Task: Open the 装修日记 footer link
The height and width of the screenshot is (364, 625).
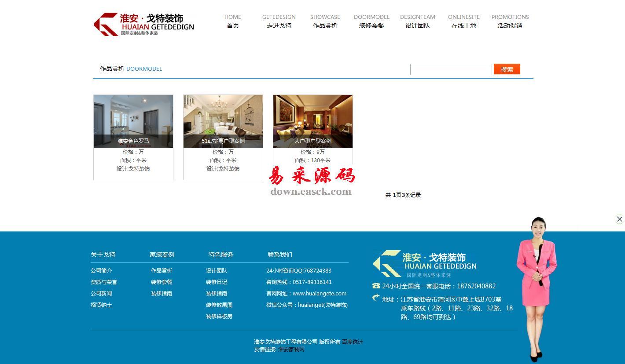Action: tap(217, 282)
